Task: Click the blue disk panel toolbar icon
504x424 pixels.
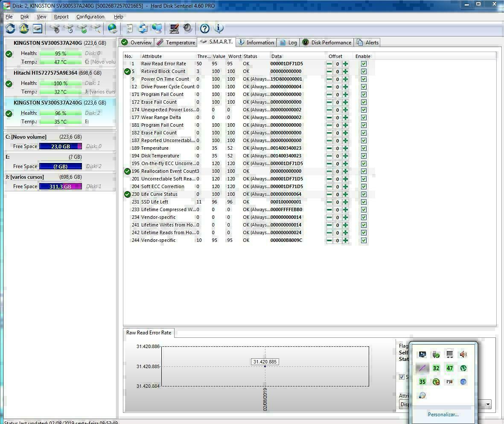Action: 38,29
